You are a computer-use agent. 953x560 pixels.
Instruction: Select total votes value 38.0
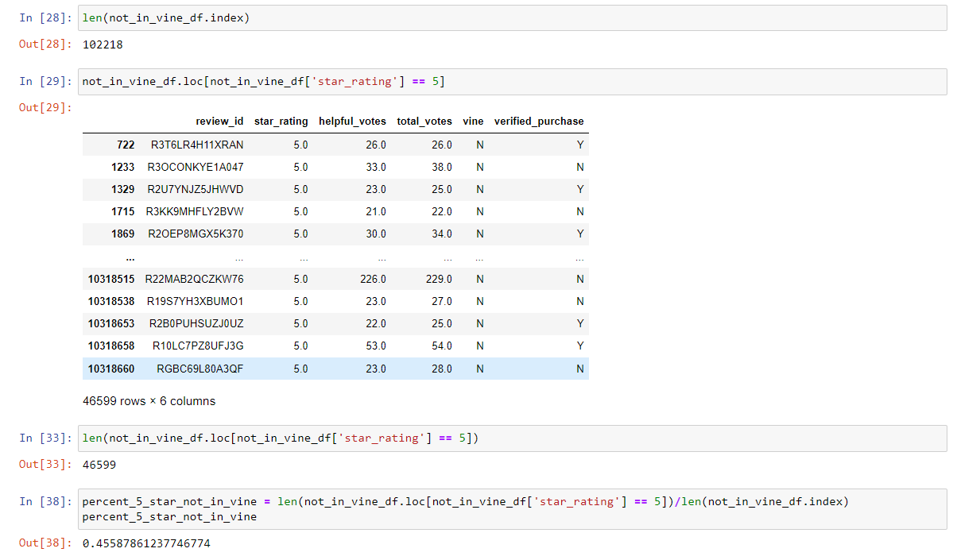coord(442,167)
